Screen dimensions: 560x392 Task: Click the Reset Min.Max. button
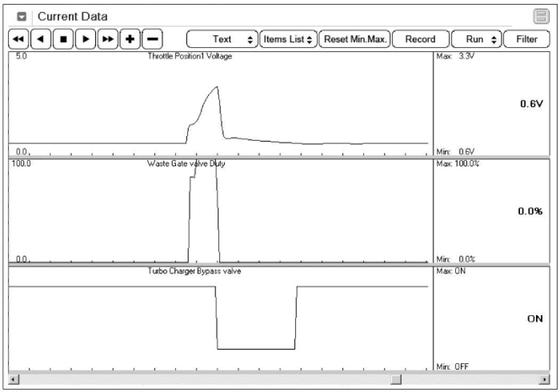(355, 39)
